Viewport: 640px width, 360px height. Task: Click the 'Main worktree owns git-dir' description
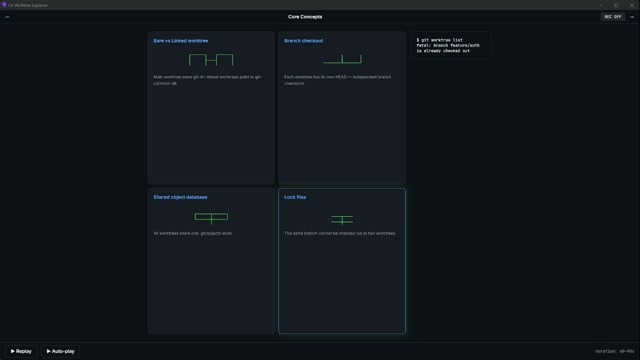[207, 80]
